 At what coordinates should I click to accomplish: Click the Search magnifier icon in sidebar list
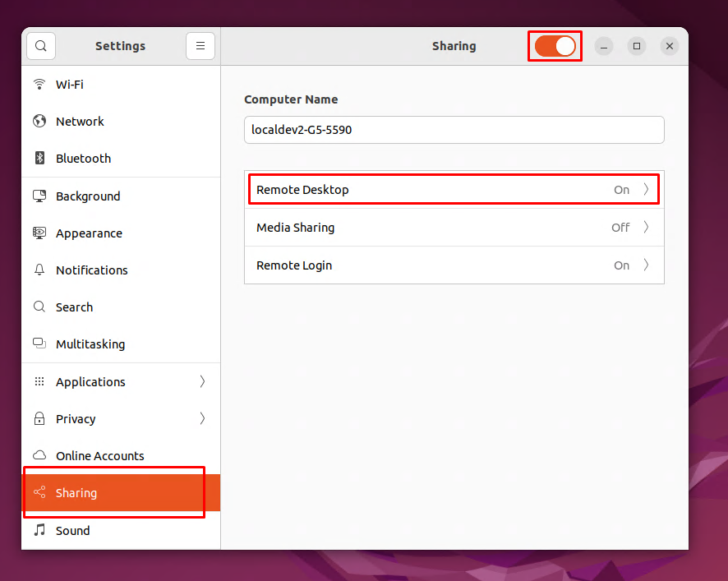pos(39,307)
